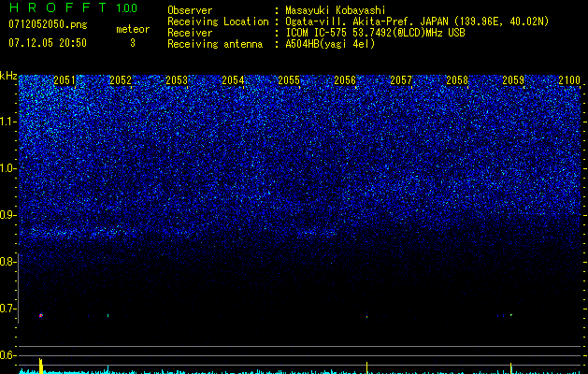This screenshot has width=588, height=374.
Task: Click the 'meteor' label
Action: (133, 29)
